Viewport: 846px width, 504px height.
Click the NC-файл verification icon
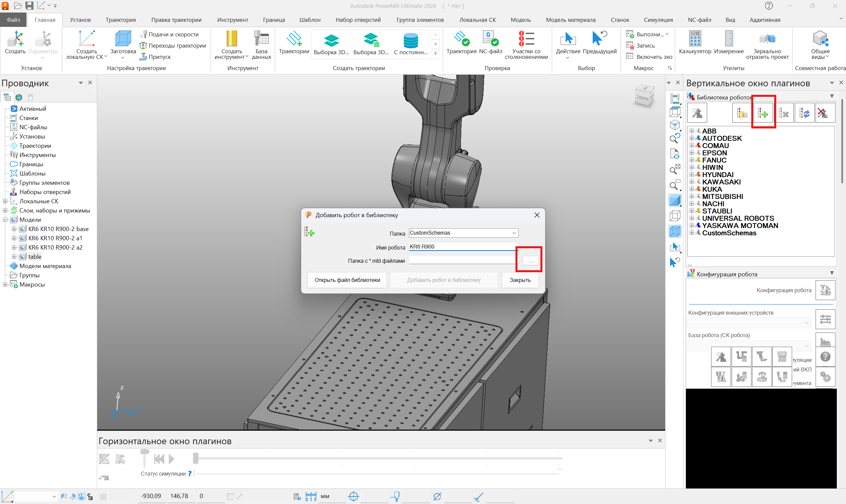pos(490,38)
